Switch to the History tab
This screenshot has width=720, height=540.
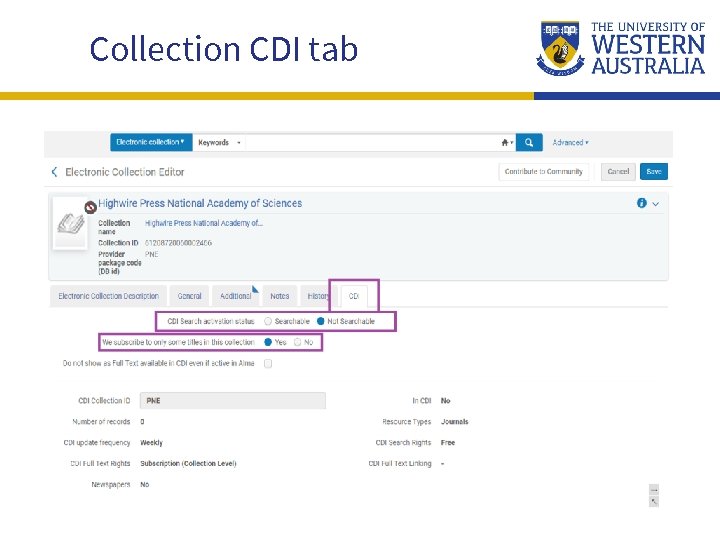pos(318,296)
